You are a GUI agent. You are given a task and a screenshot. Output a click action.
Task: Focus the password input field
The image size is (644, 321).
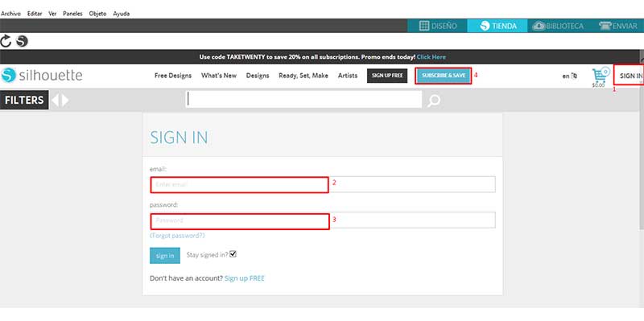point(323,220)
